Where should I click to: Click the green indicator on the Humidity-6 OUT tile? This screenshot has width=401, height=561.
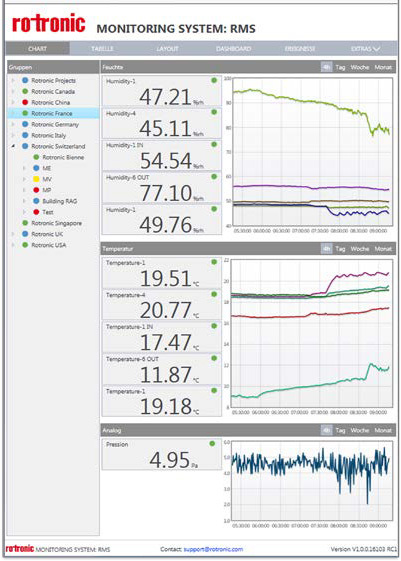coord(214,177)
